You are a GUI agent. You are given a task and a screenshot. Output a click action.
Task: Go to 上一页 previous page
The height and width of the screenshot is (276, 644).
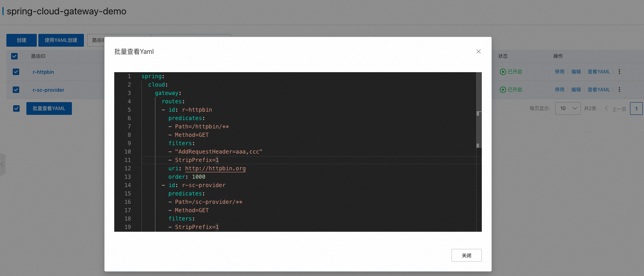tap(616, 108)
